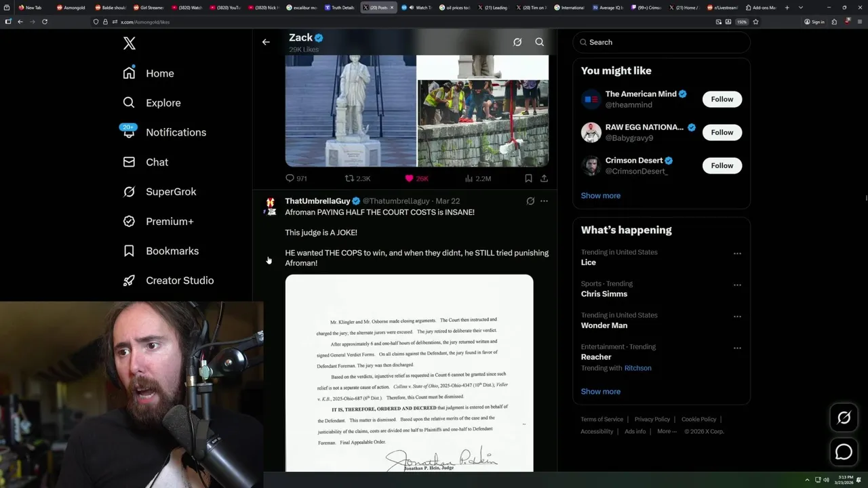The width and height of the screenshot is (868, 488).
Task: Reload the page in the browser
Action: [x=45, y=22]
